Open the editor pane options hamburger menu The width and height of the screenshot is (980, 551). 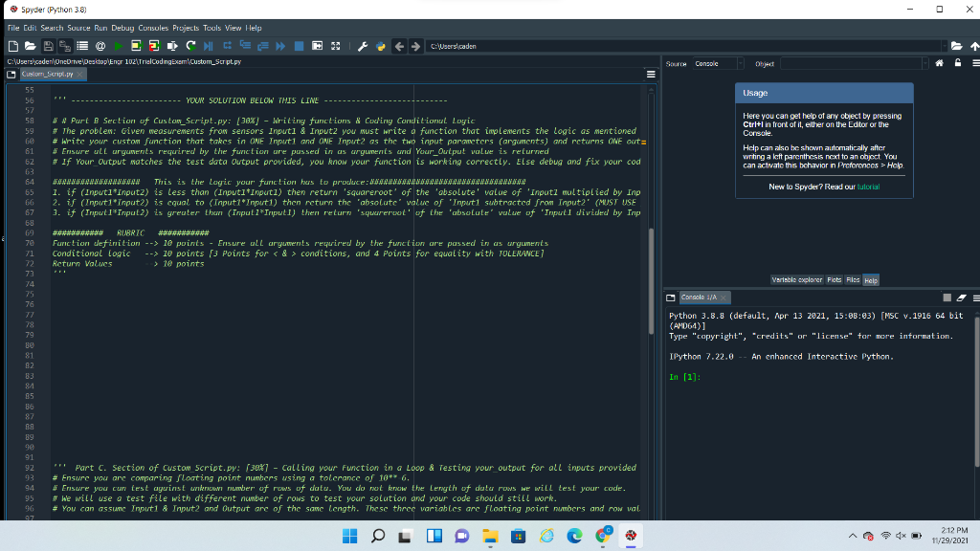click(x=651, y=74)
